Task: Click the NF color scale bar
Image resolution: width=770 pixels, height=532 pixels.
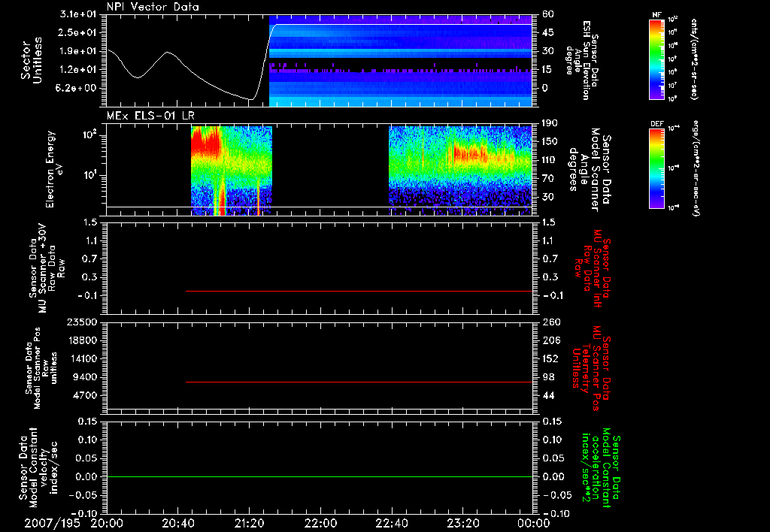Action: (x=657, y=59)
